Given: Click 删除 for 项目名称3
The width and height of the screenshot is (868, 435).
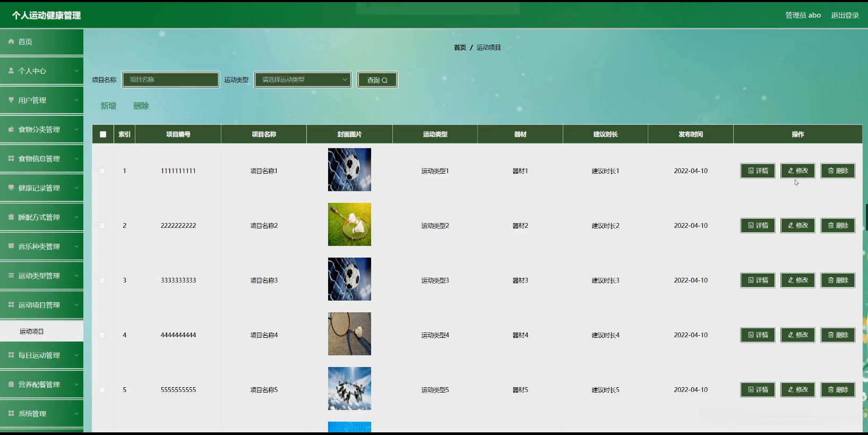Looking at the screenshot, I should (x=838, y=280).
